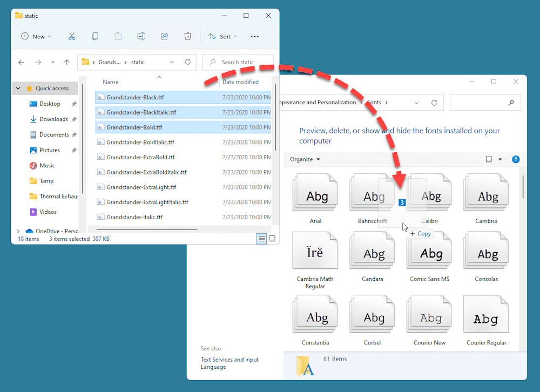Click the Rename toolbar icon

coord(141,36)
